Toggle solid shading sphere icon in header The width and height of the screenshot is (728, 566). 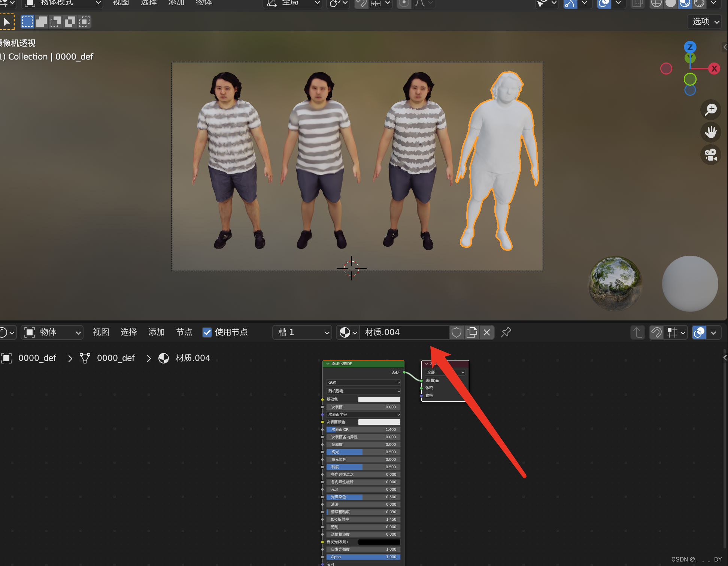click(670, 4)
